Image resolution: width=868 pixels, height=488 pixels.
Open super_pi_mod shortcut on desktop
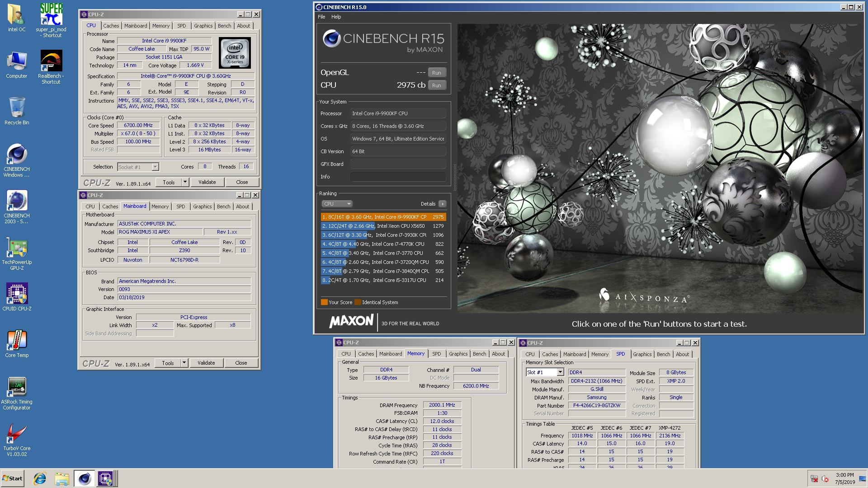coord(51,20)
